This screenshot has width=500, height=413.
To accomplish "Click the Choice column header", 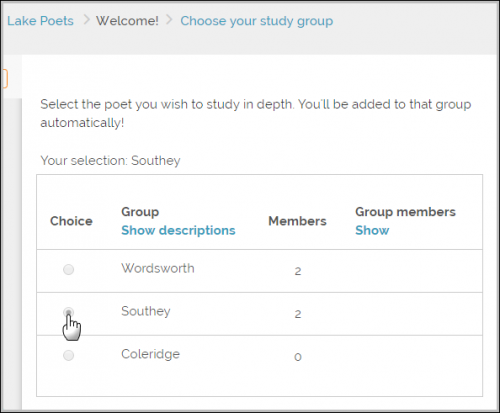I will pos(71,221).
